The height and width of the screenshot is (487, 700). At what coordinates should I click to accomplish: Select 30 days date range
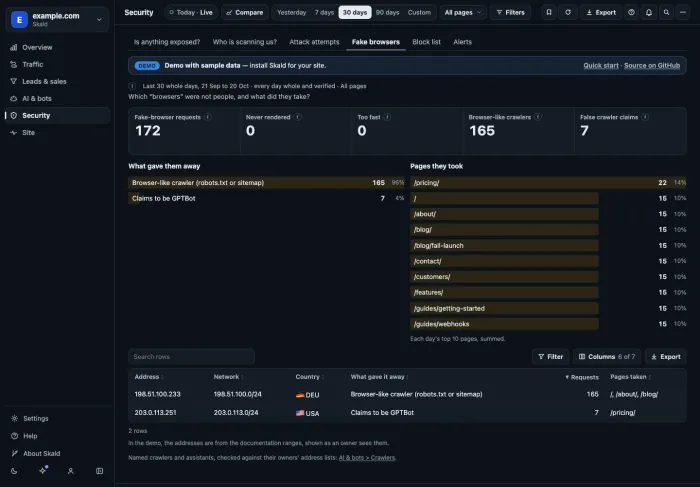[355, 12]
